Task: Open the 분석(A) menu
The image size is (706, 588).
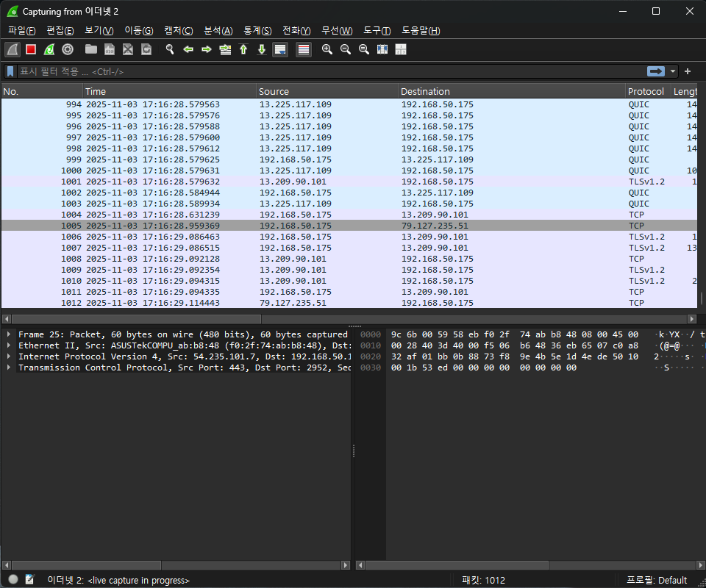Action: point(218,31)
